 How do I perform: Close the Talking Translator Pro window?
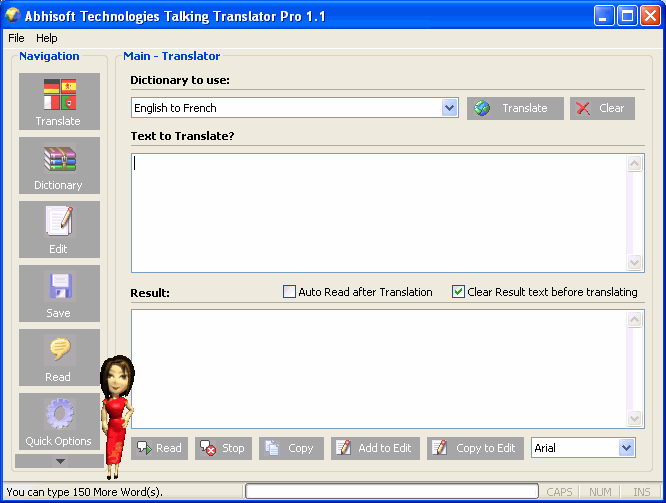click(x=650, y=16)
